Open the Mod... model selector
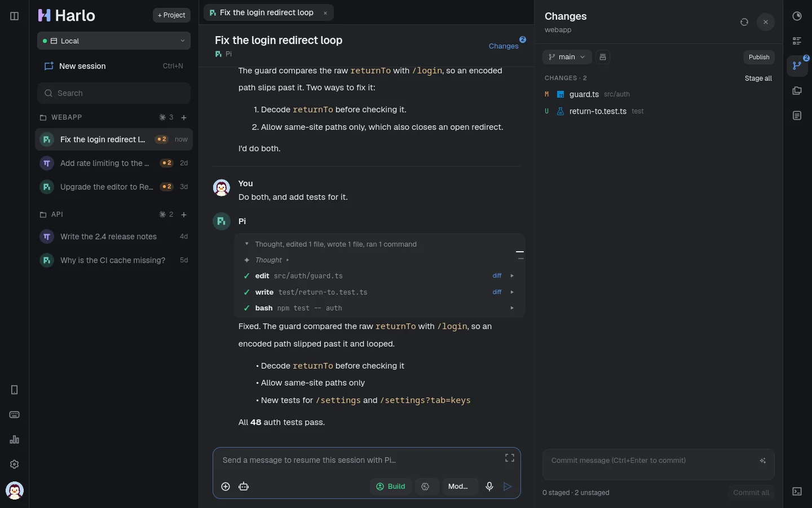The width and height of the screenshot is (812, 508). [461, 487]
